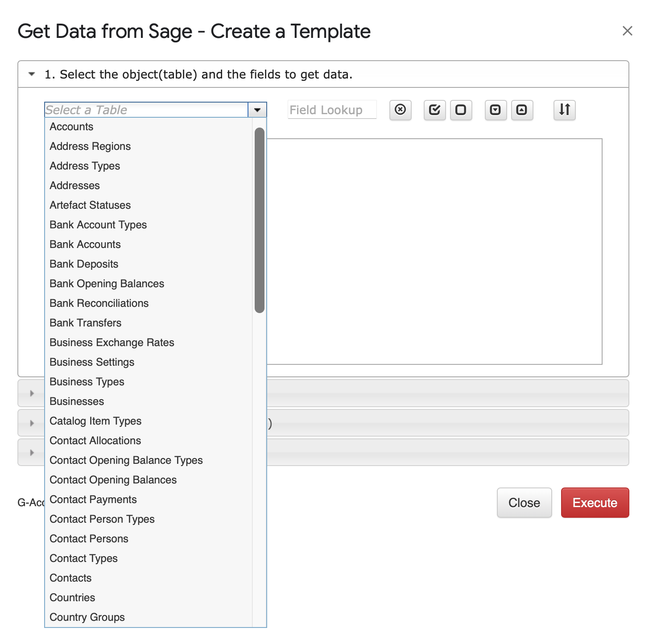Screen dimensions: 661x644
Task: Pick Contacts from the list
Action: coord(149,578)
